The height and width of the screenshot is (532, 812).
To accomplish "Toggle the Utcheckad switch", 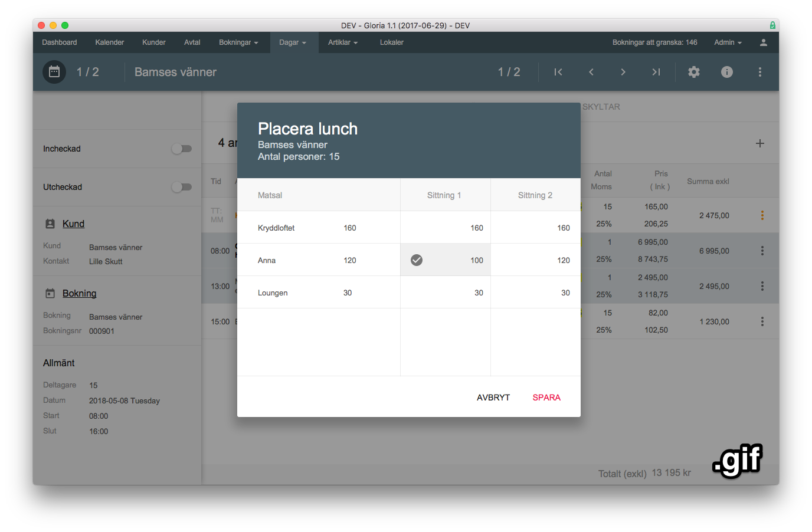I will pos(182,187).
